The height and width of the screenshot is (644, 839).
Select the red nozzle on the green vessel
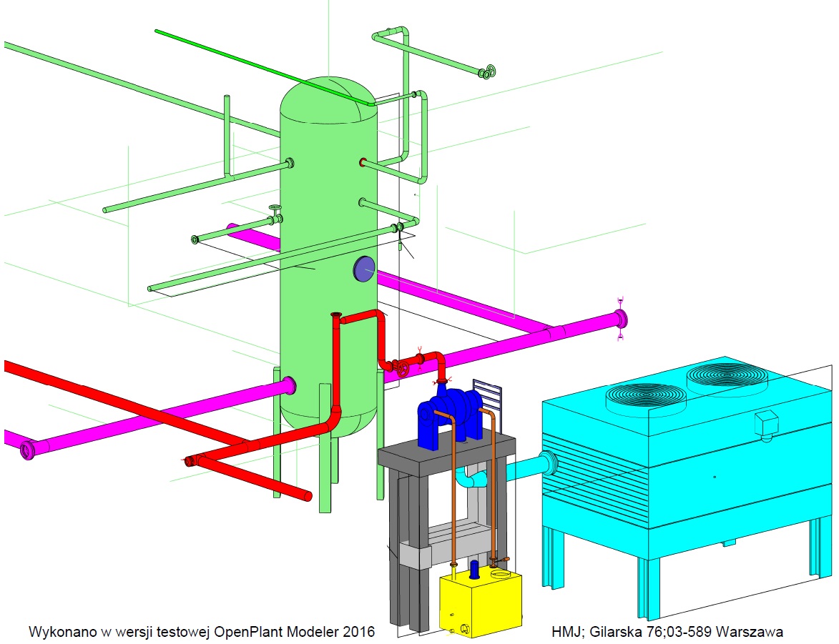tap(363, 163)
